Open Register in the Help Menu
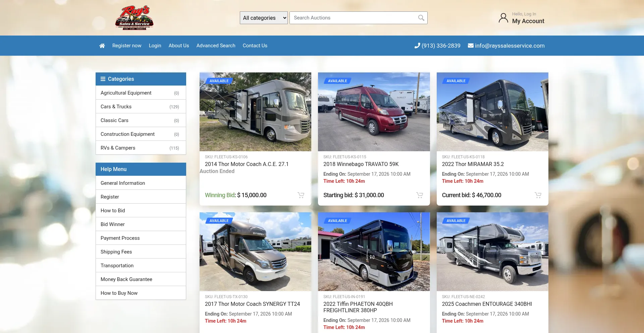 (x=141, y=197)
